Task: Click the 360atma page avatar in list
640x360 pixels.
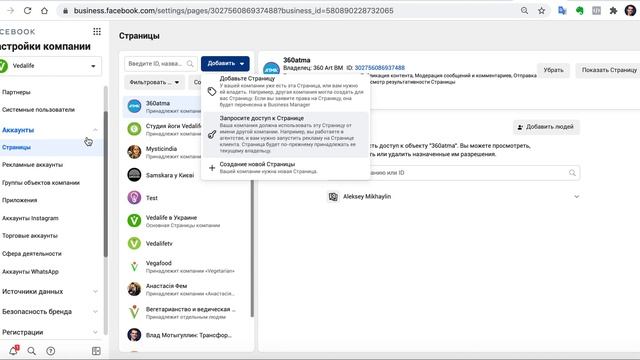Action: (134, 106)
